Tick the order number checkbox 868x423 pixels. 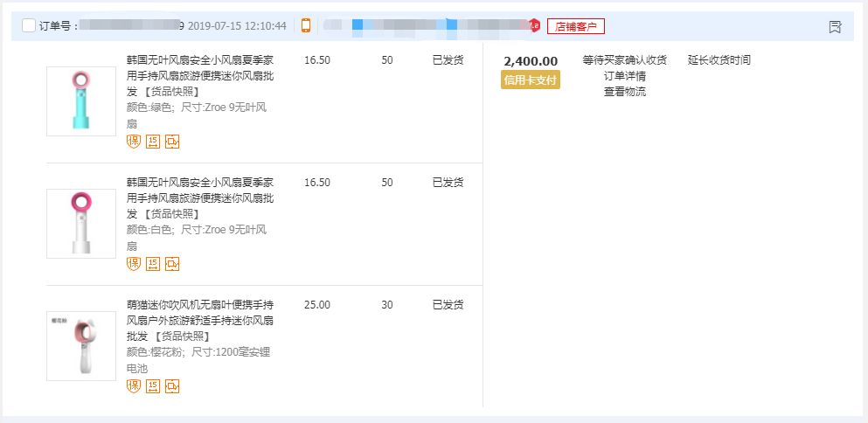[x=29, y=25]
